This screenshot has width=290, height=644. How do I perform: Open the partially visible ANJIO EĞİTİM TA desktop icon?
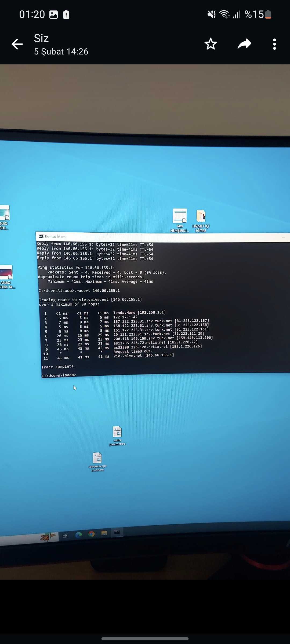pyautogui.click(x=7, y=277)
